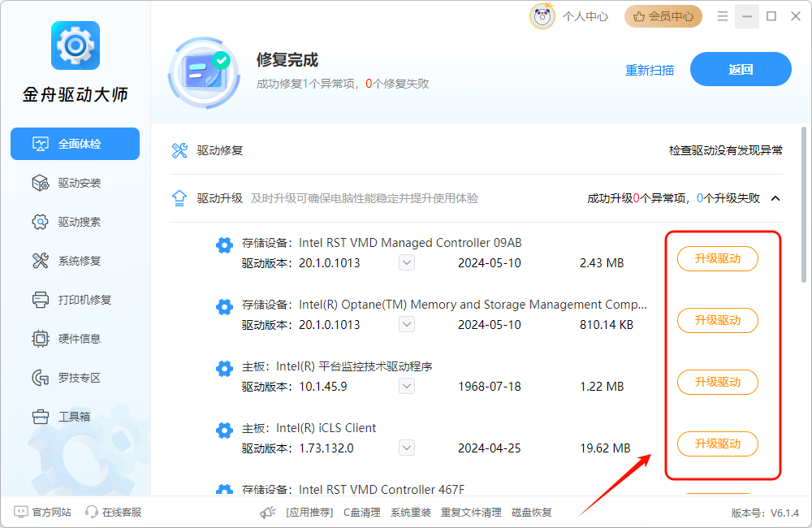Click the panda avatar icon

pyautogui.click(x=542, y=16)
